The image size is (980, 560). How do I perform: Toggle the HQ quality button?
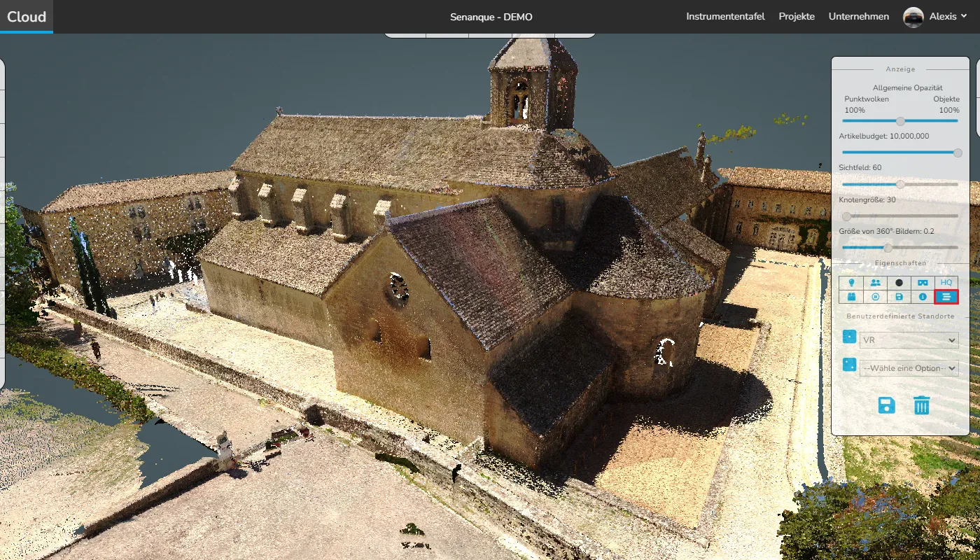pyautogui.click(x=946, y=282)
